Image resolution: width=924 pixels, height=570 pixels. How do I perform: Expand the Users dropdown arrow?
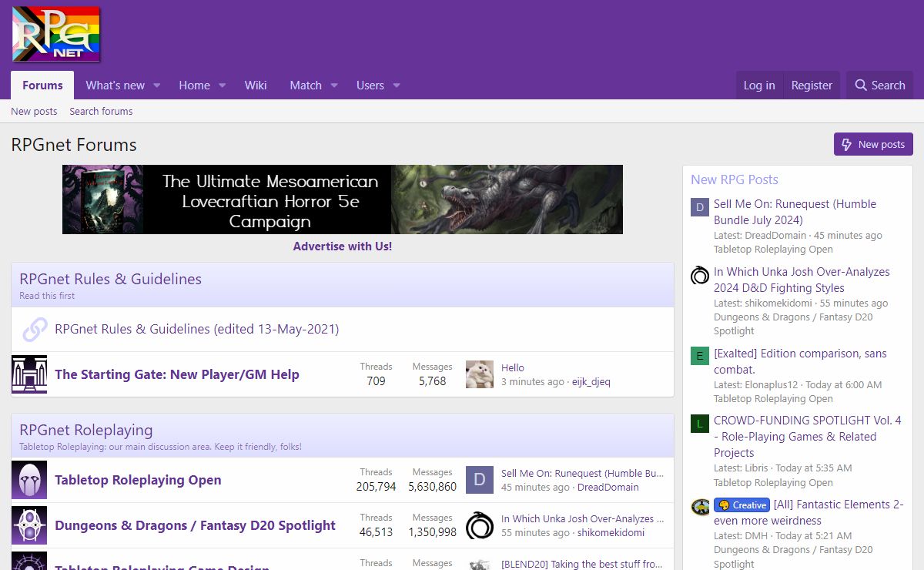click(x=397, y=85)
